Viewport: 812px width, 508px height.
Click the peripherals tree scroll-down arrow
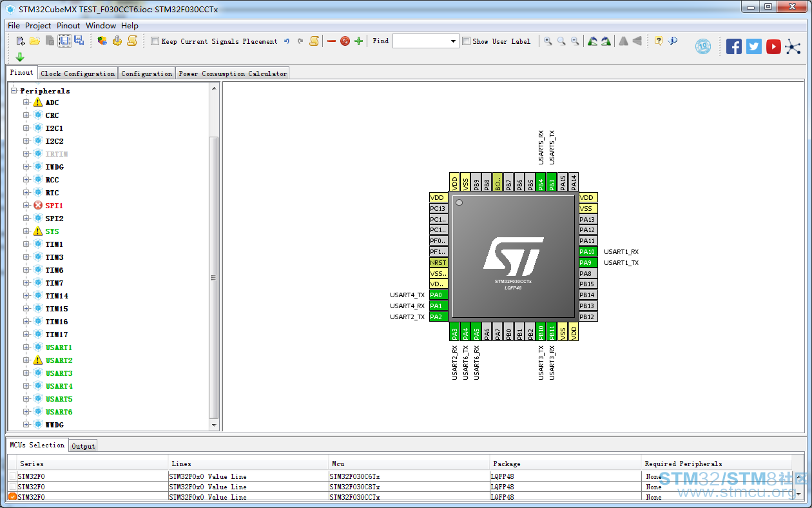click(x=215, y=425)
